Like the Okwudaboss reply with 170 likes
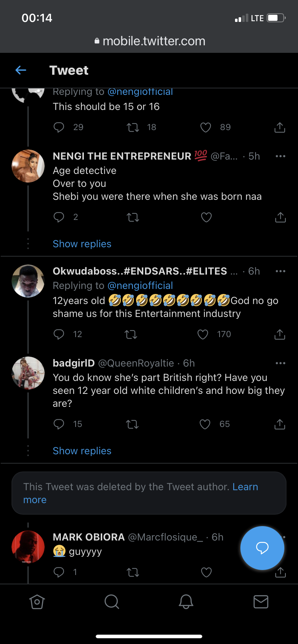The image size is (298, 644). tap(203, 335)
